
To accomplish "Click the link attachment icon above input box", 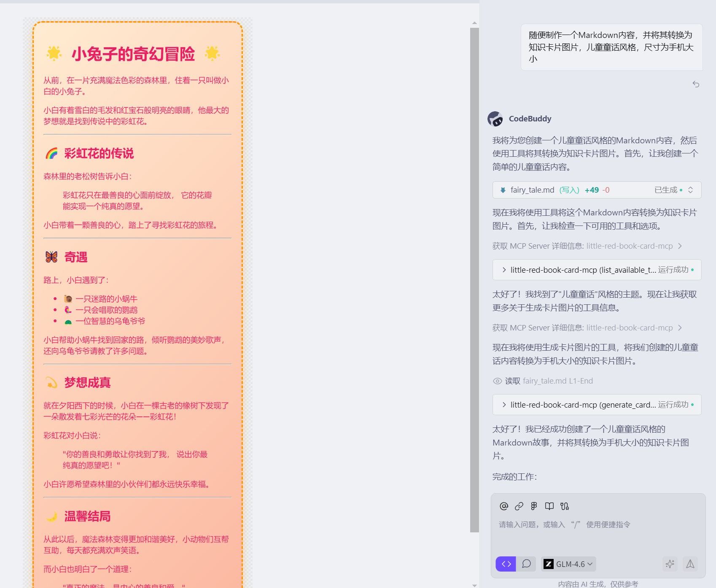I will point(518,506).
